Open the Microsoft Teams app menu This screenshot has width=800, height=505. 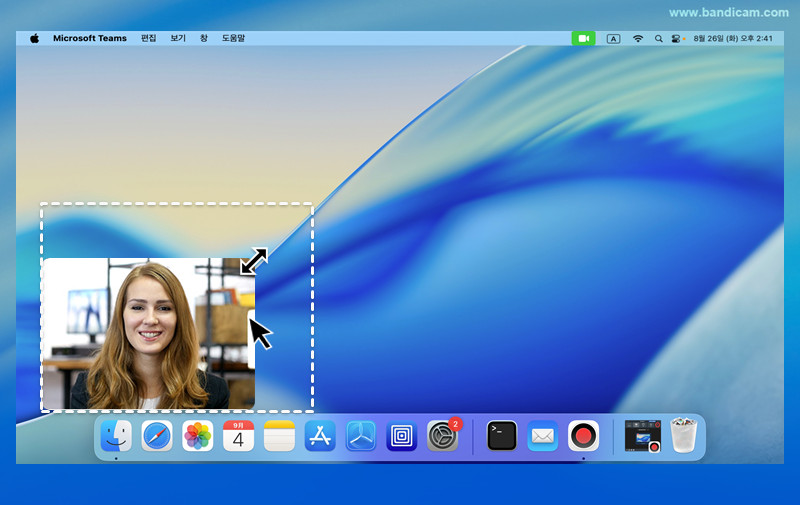90,38
